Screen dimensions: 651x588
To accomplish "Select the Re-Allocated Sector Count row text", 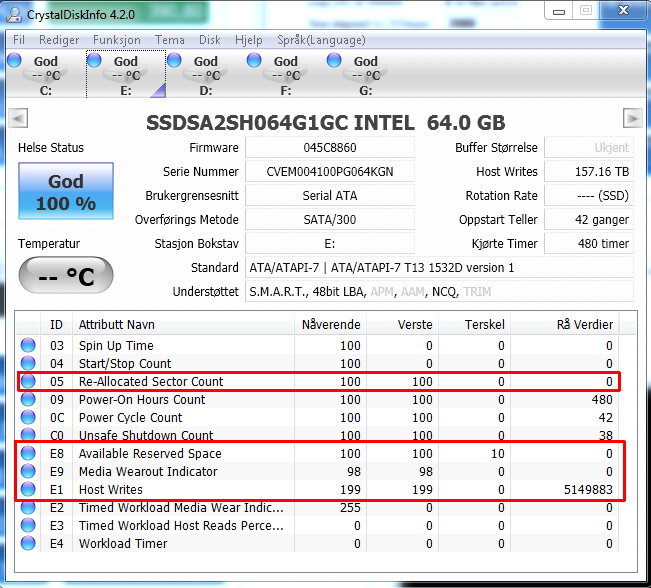I will (151, 382).
